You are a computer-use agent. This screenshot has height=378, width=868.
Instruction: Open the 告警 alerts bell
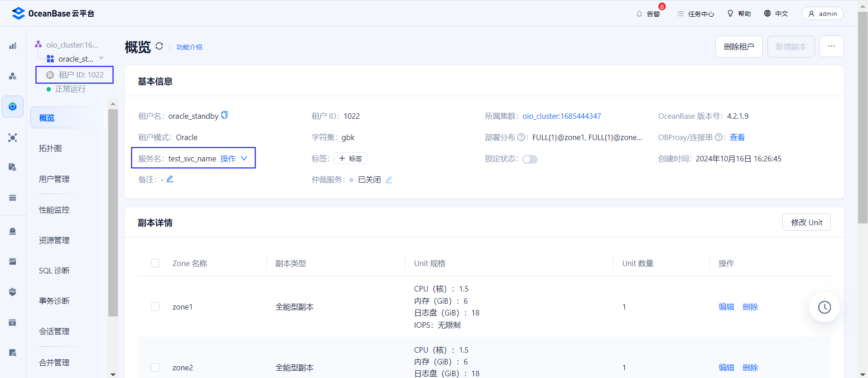(x=648, y=14)
